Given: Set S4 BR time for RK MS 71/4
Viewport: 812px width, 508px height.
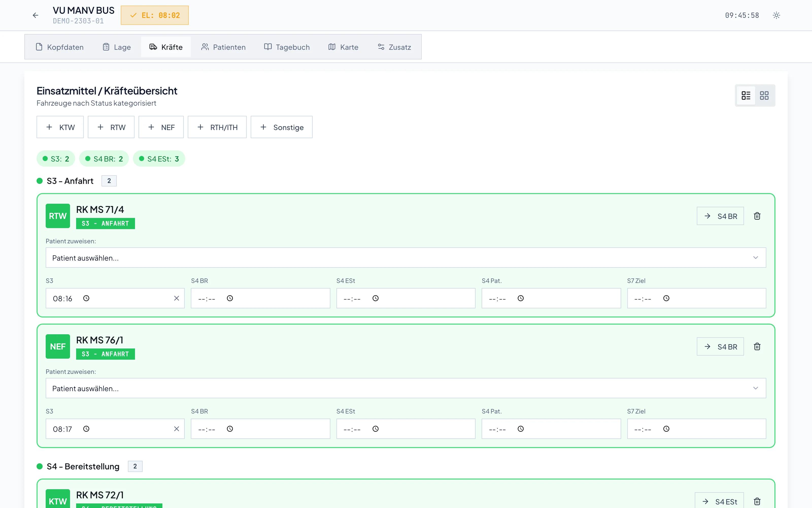Looking at the screenshot, I should click(x=260, y=298).
